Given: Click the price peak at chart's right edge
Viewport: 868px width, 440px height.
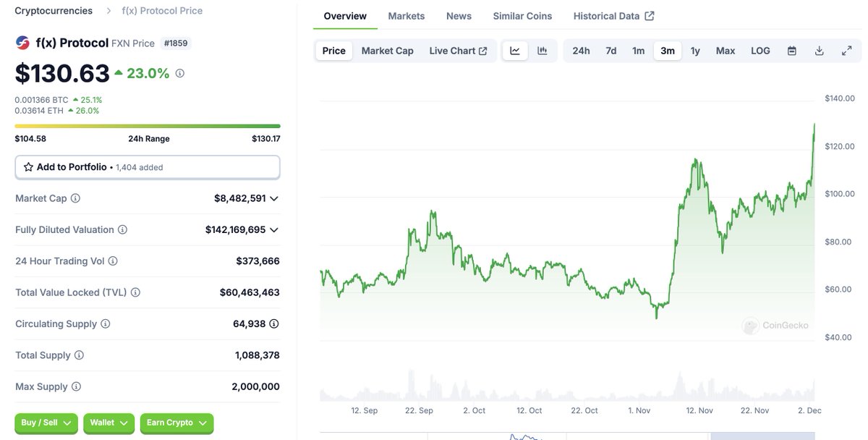Looking at the screenshot, I should (x=814, y=124).
